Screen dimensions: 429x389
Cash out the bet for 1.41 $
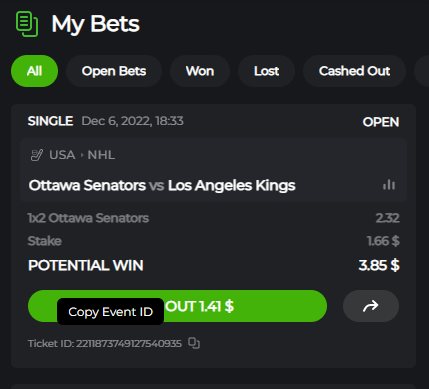coord(177,306)
